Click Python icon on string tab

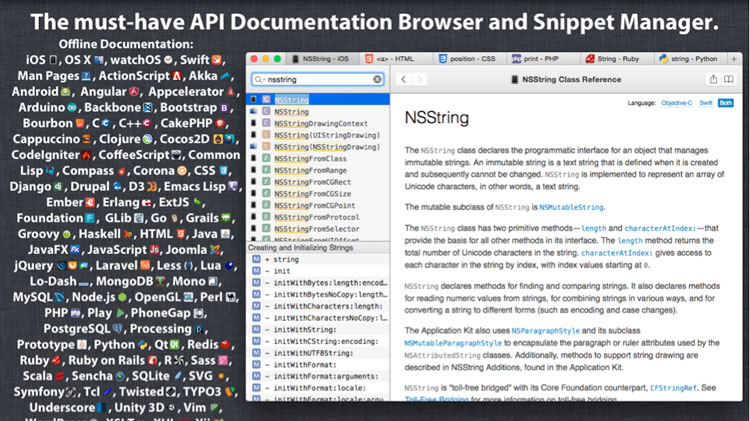[x=663, y=58]
